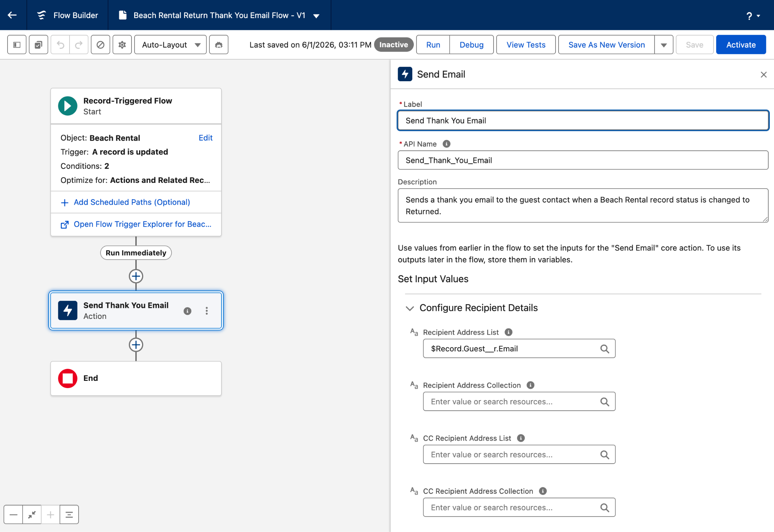Image resolution: width=774 pixels, height=532 pixels.
Task: Fit canvas to screen icon
Action: click(32, 514)
